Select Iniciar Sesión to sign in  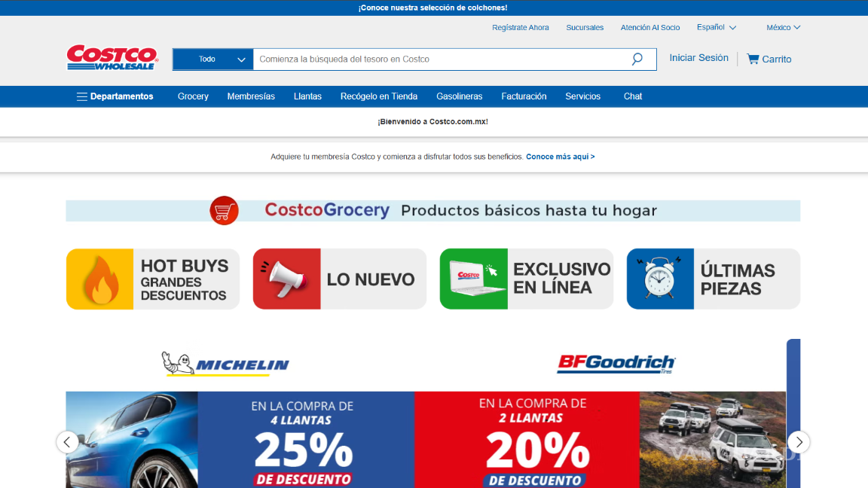(x=698, y=58)
